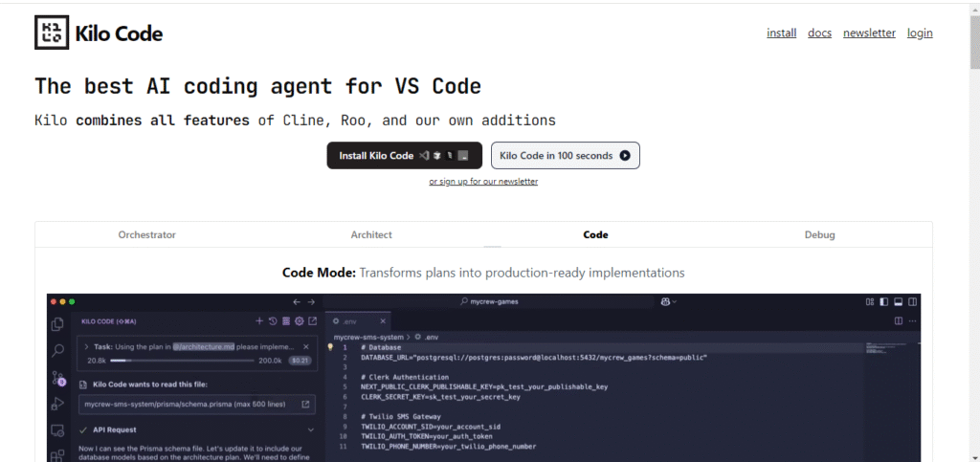The height and width of the screenshot is (462, 980).
Task: Click 'or sign up for our newsletter'
Action: tap(483, 182)
